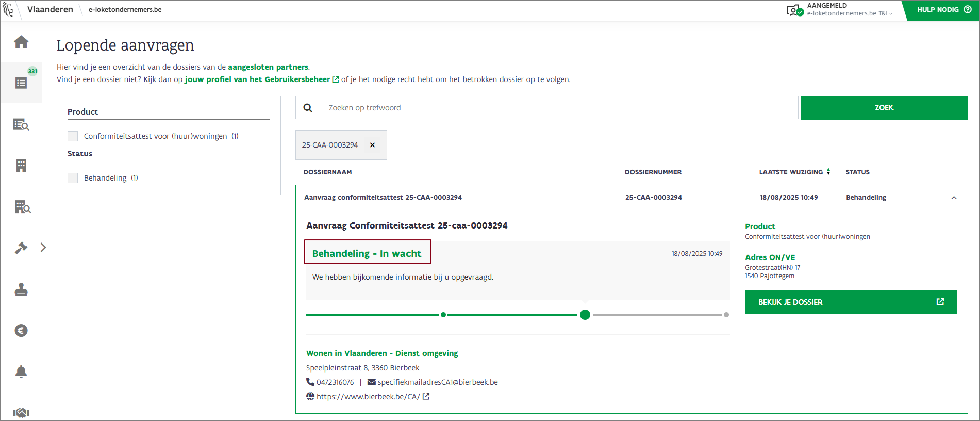Open the home icon in sidebar

click(21, 42)
